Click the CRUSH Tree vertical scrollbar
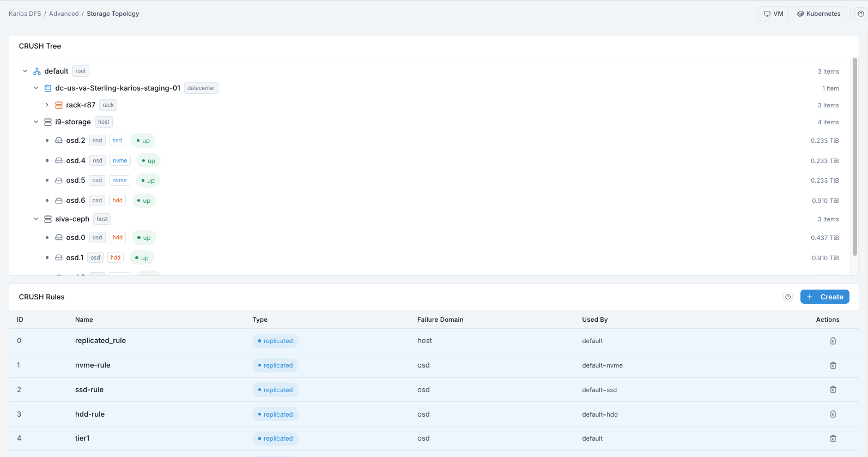The height and width of the screenshot is (457, 868). click(855, 157)
